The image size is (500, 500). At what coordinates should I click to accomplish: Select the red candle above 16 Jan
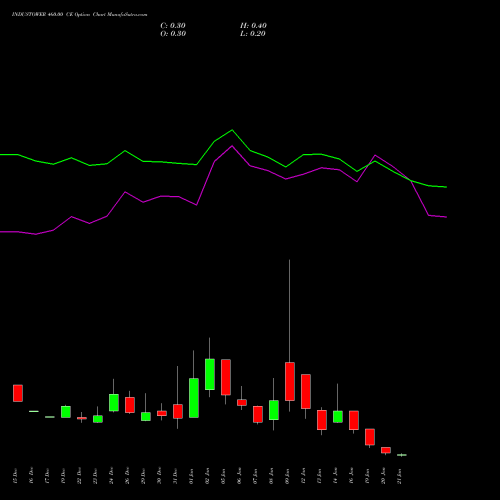(x=354, y=420)
